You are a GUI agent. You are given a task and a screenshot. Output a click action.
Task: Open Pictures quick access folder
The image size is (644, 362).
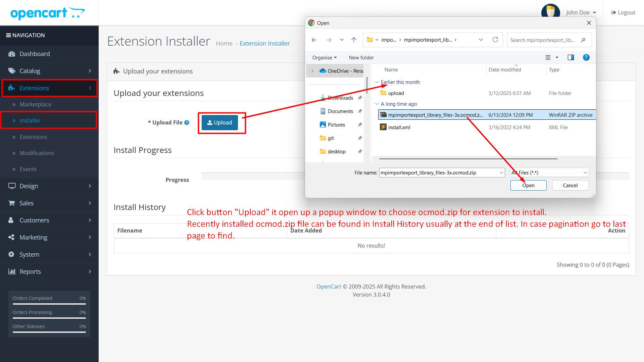tap(336, 124)
